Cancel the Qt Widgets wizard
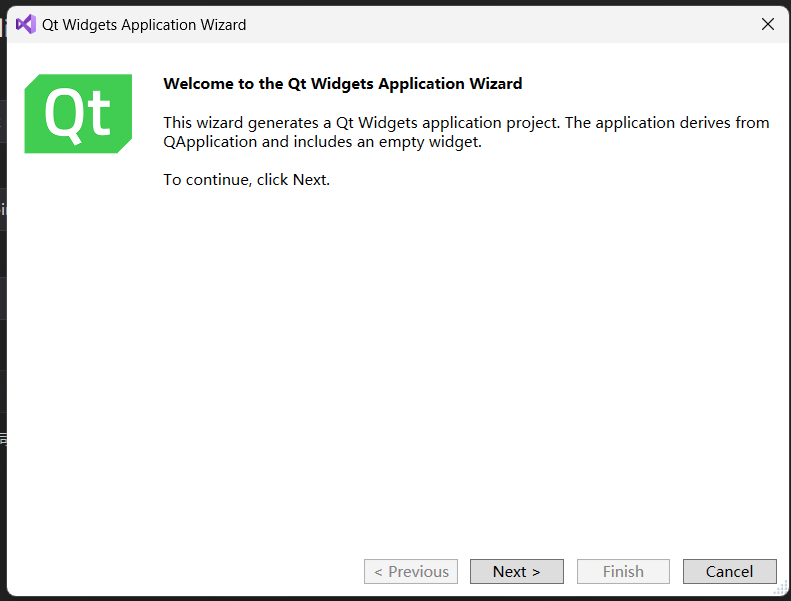 pyautogui.click(x=729, y=571)
